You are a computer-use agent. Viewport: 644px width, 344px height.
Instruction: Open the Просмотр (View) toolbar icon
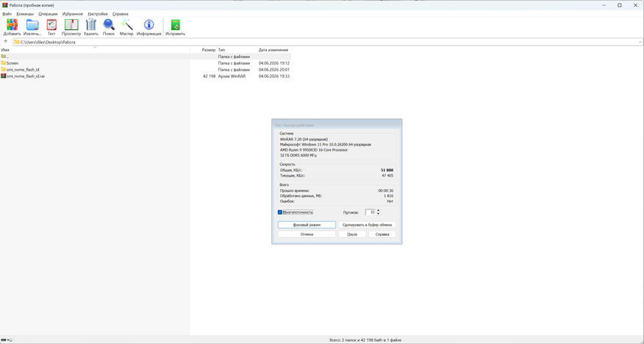click(71, 25)
